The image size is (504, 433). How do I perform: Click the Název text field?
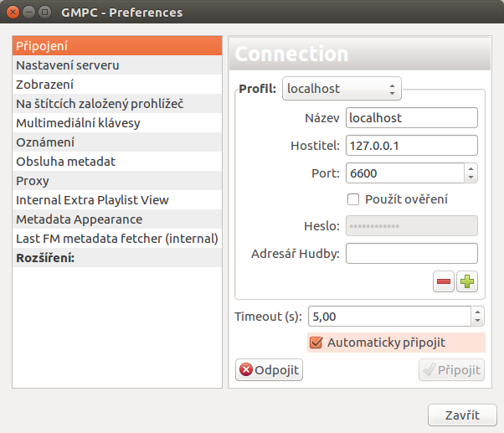412,118
